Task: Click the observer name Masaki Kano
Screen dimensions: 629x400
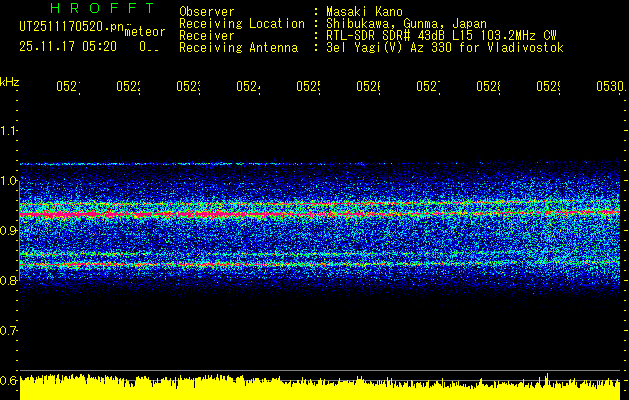Action: click(x=364, y=11)
